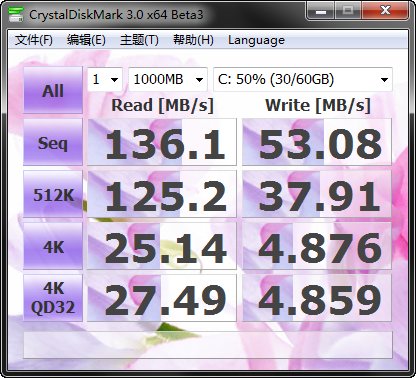Viewport: 416px width, 378px height.
Task: Click the 512K read result 125.2
Action: point(162,194)
